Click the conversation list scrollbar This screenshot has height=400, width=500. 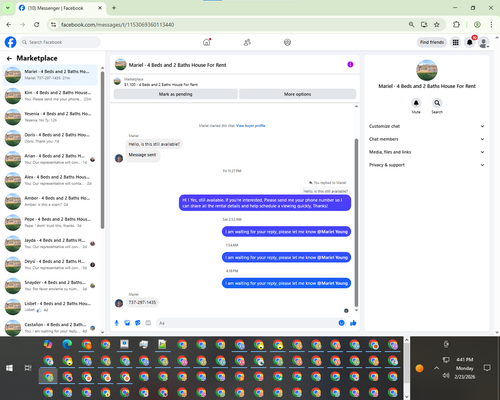coord(102,150)
